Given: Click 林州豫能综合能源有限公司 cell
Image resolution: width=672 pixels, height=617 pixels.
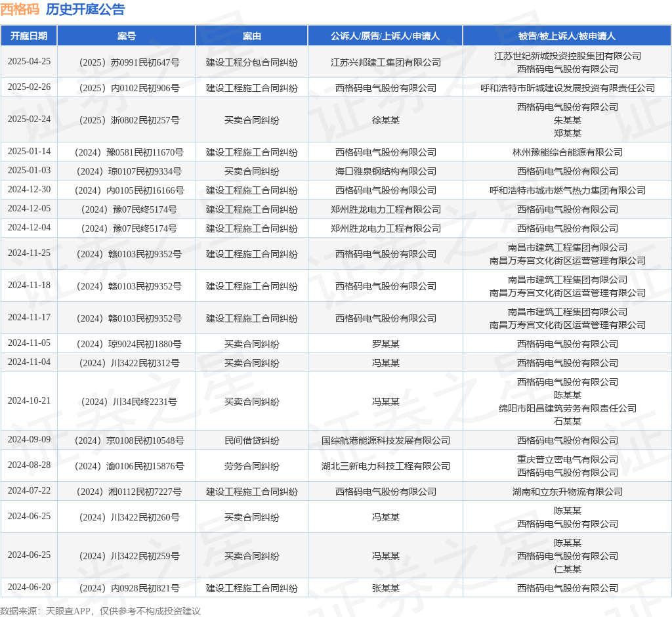Looking at the screenshot, I should 568,152.
